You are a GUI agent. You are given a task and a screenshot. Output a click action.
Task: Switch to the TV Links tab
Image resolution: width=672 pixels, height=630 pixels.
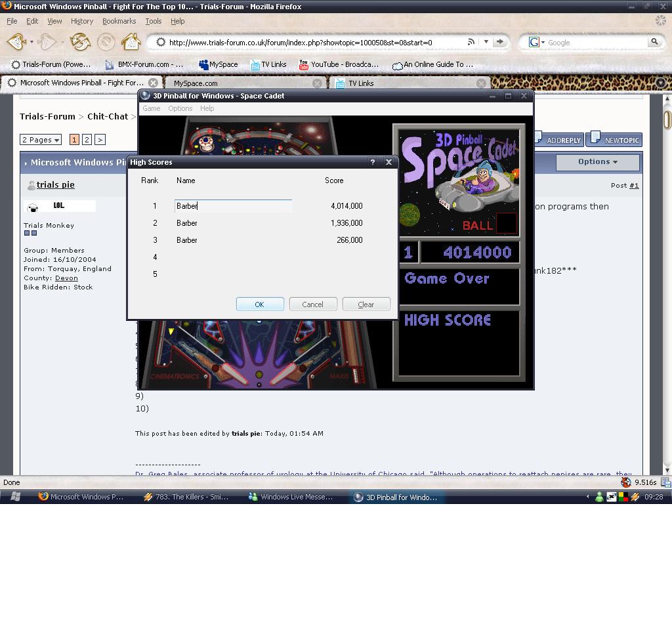[x=409, y=83]
